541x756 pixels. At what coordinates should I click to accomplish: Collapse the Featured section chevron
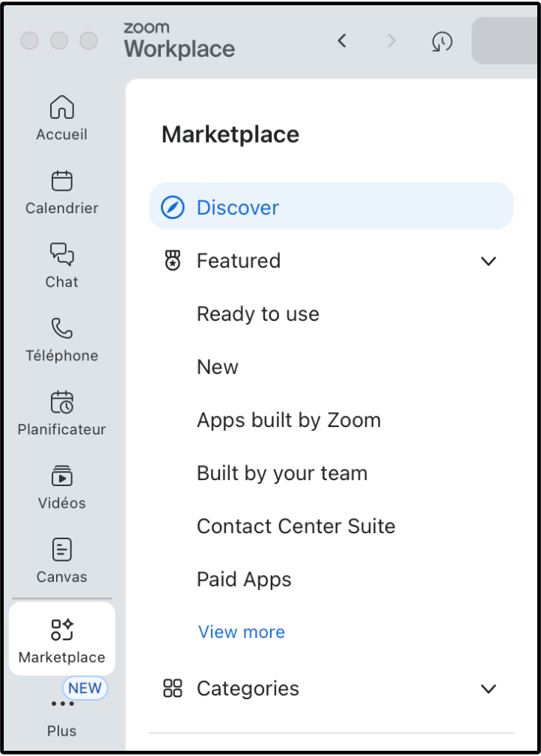coord(489,261)
